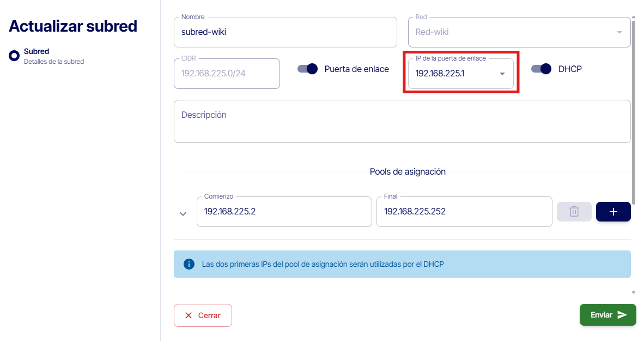This screenshot has height=341, width=644.
Task: Click the form's vertical scrollbar
Action: point(633,109)
